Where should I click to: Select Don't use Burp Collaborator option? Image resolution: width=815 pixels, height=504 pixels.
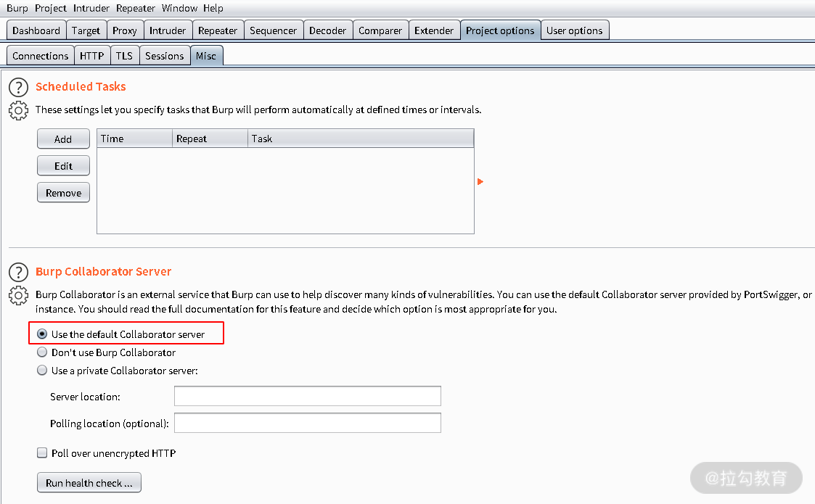[42, 352]
